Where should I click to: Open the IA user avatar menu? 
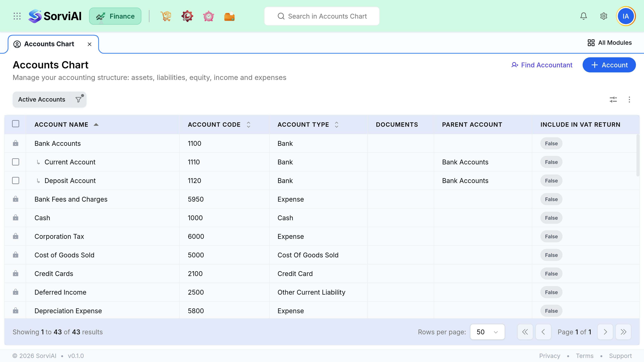(626, 16)
